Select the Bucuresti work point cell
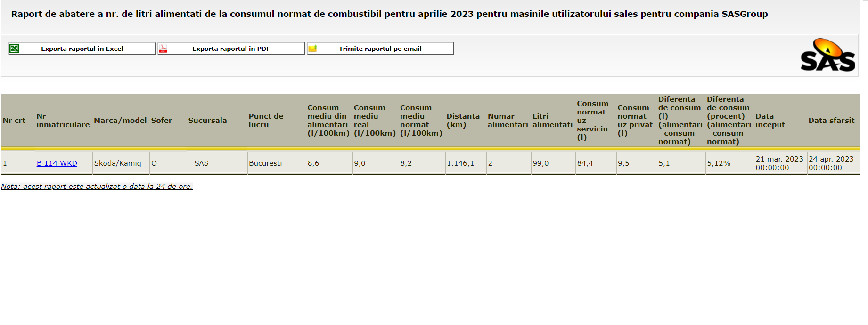 (x=265, y=163)
